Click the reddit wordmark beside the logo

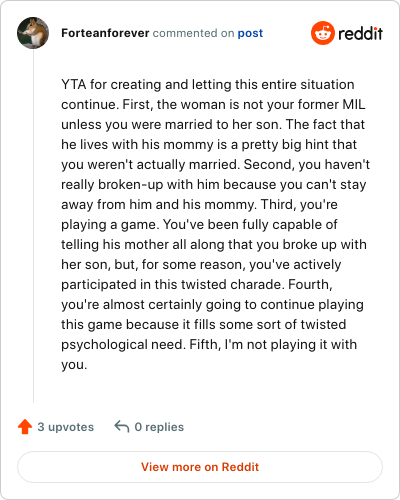[x=361, y=34]
